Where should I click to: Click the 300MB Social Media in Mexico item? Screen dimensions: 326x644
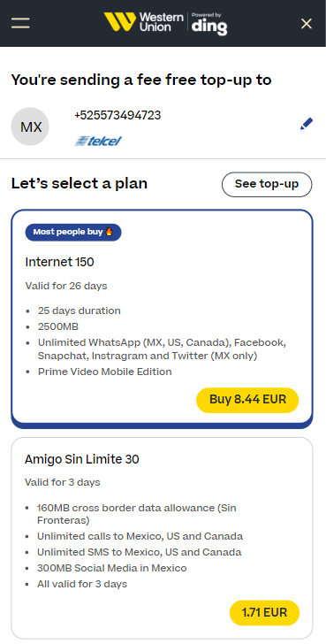tap(112, 569)
